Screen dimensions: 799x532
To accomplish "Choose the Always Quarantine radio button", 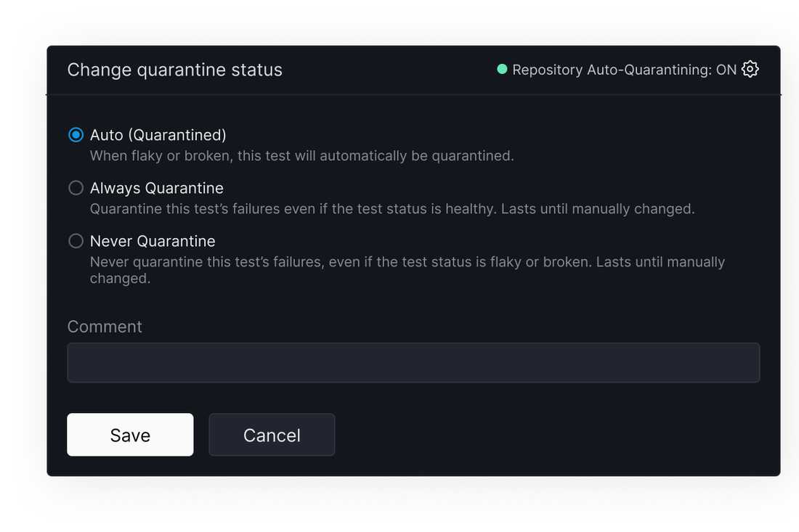I will coord(76,188).
